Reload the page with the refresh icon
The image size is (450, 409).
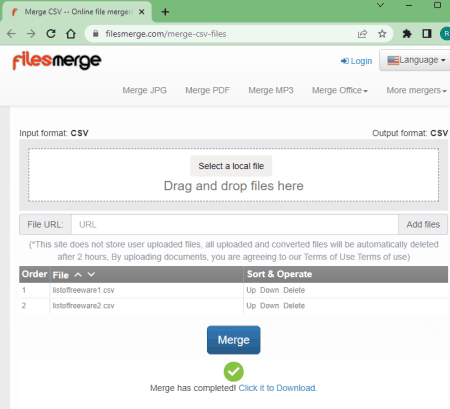51,34
